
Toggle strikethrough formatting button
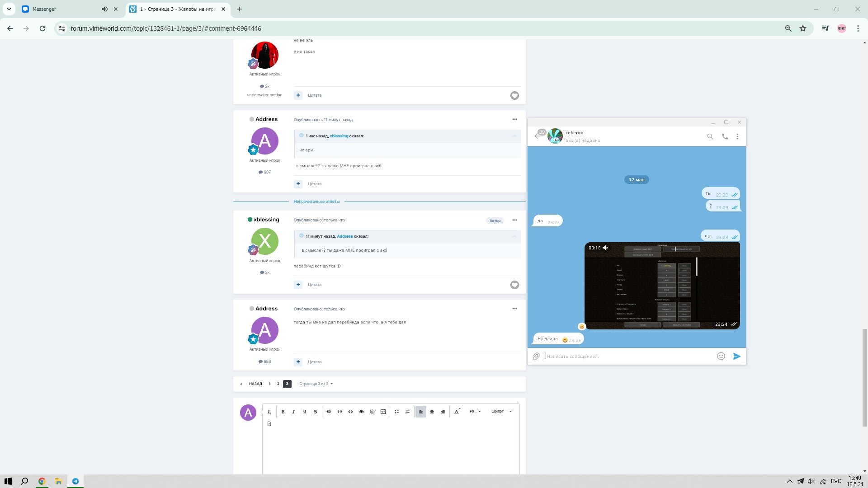316,412
